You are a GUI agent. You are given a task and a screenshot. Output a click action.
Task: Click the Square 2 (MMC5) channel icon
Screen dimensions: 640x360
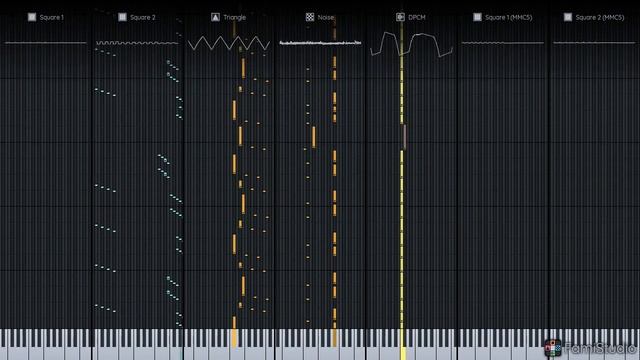[x=568, y=17]
